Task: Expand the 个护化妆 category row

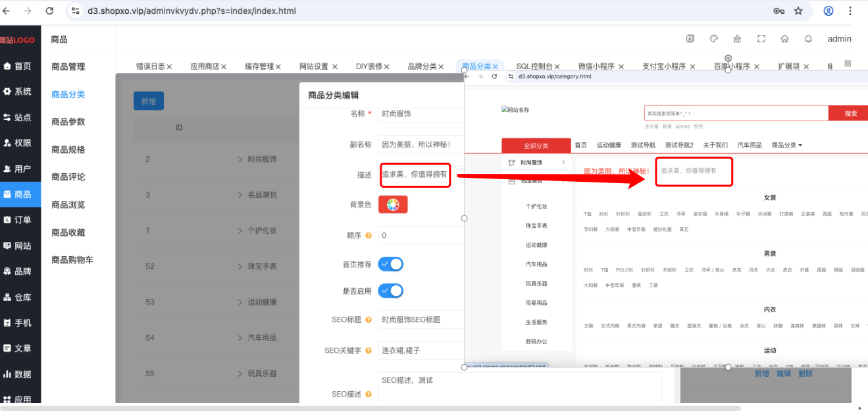Action: 240,231
